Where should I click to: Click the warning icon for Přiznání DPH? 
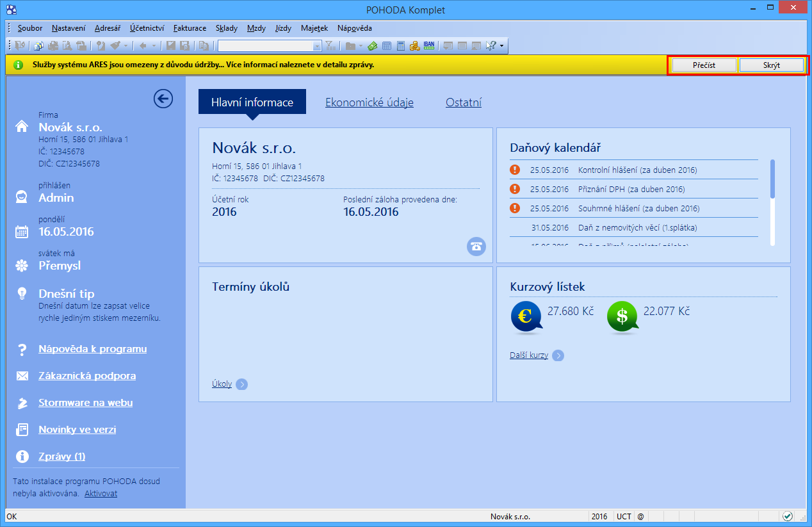(x=515, y=189)
